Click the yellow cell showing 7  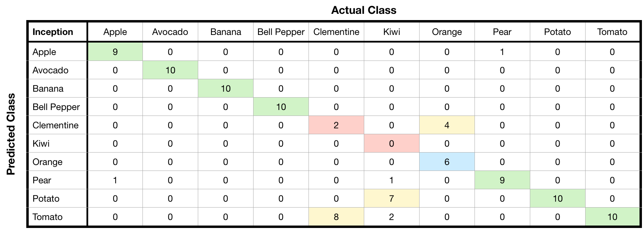pos(392,199)
